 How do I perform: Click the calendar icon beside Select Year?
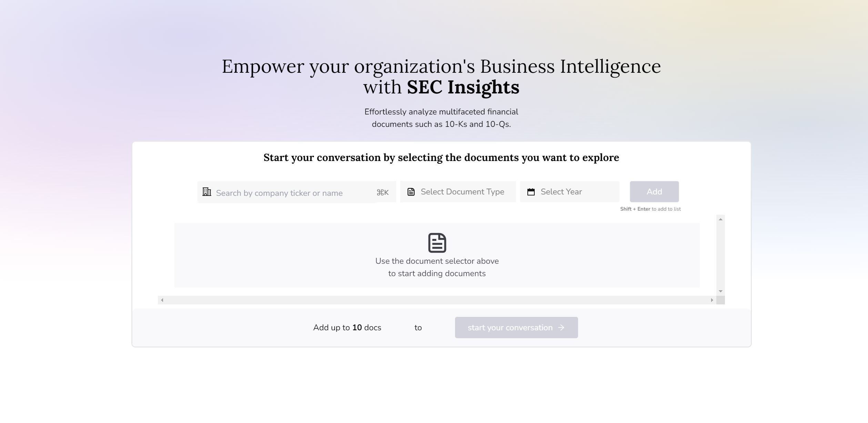[x=531, y=192]
